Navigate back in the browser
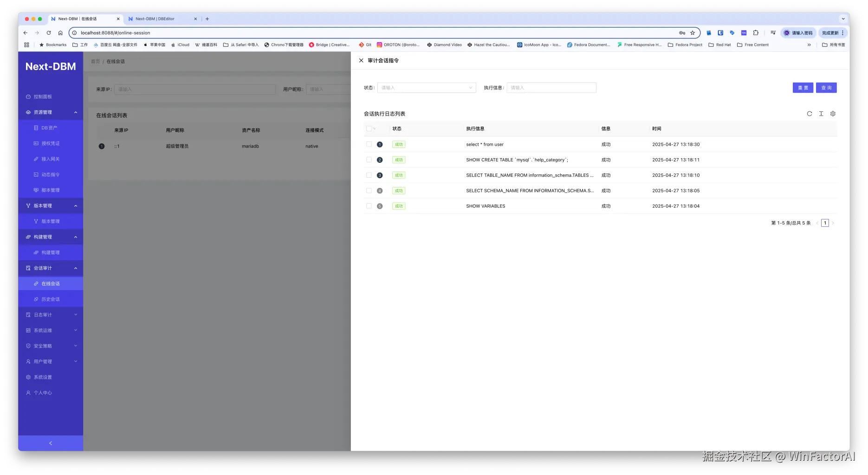The width and height of the screenshot is (868, 475). 26,33
